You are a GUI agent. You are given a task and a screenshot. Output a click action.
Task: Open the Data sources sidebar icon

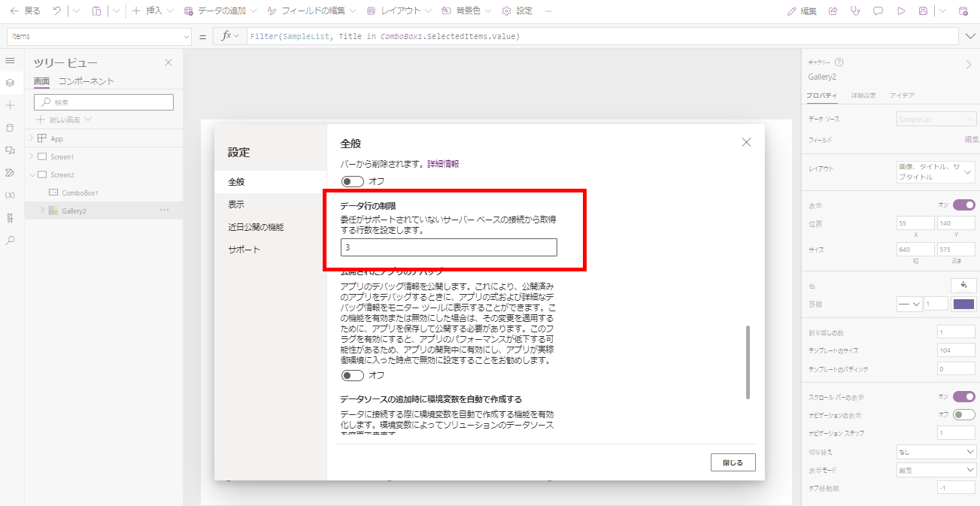(x=11, y=128)
